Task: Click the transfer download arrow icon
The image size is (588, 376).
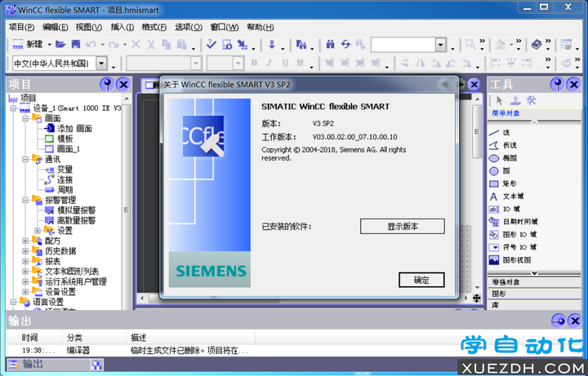Action: click(x=272, y=44)
